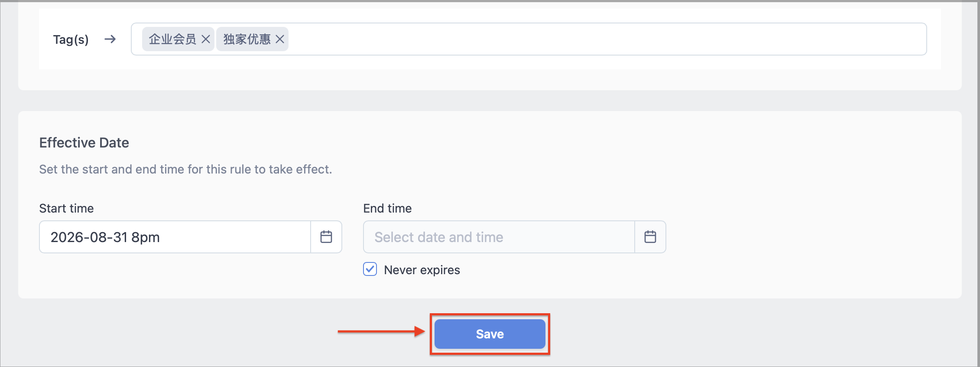Click the Effective Date heading
This screenshot has height=367, width=980.
[84, 143]
